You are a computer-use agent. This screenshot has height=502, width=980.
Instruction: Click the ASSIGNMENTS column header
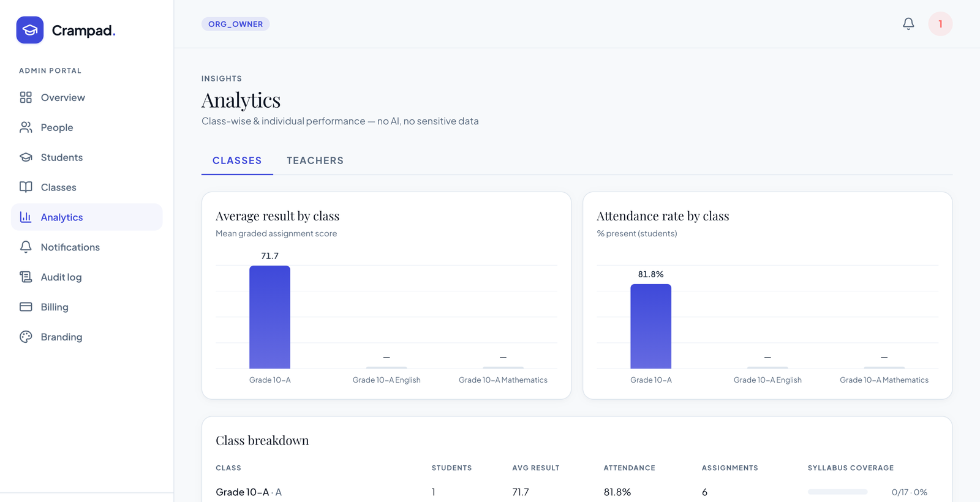(x=730, y=468)
